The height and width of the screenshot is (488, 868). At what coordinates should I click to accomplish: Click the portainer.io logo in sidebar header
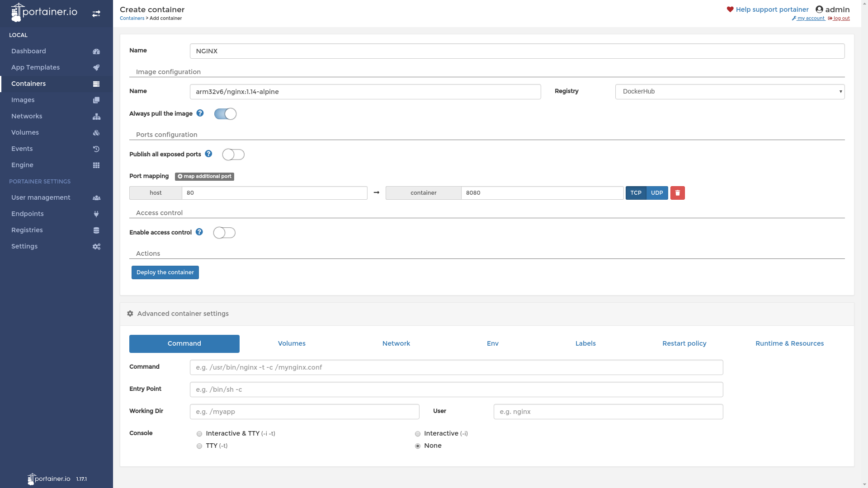click(x=44, y=12)
